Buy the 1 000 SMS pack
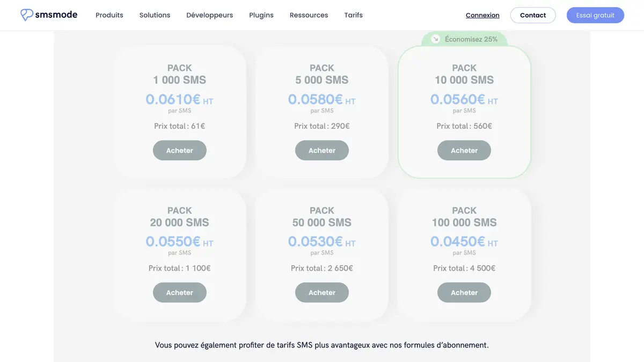This screenshot has width=644, height=362. coord(180,151)
